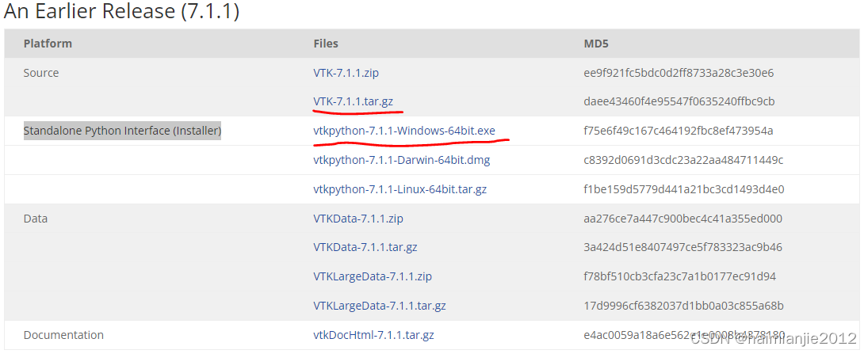The height and width of the screenshot is (354, 868).
Task: Download vtkpython-7.1.1-Windows-64bit.exe installer
Action: click(404, 131)
